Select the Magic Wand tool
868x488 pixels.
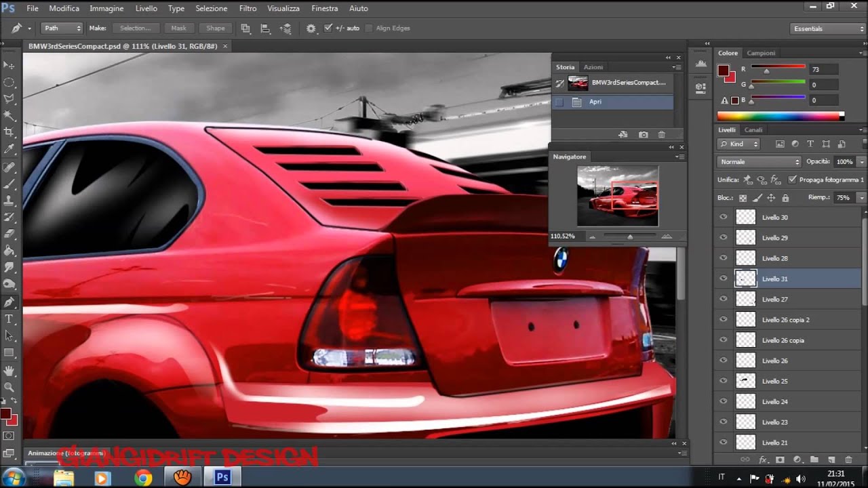[x=9, y=116]
